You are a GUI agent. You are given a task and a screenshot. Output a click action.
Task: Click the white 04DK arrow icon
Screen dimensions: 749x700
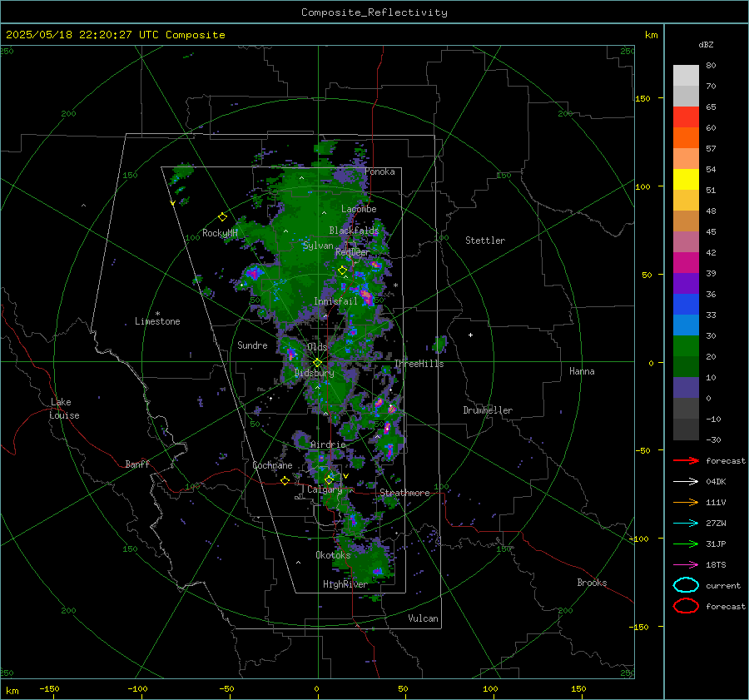(686, 482)
